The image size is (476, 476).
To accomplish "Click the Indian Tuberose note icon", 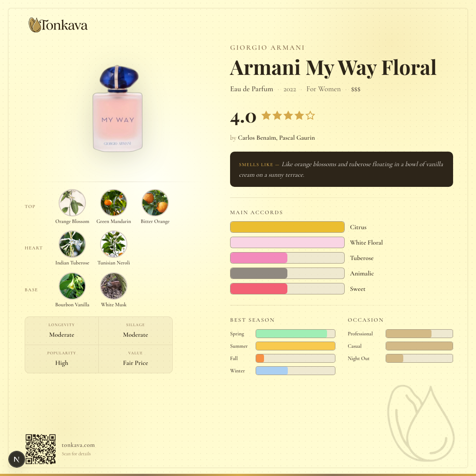I will point(72,244).
